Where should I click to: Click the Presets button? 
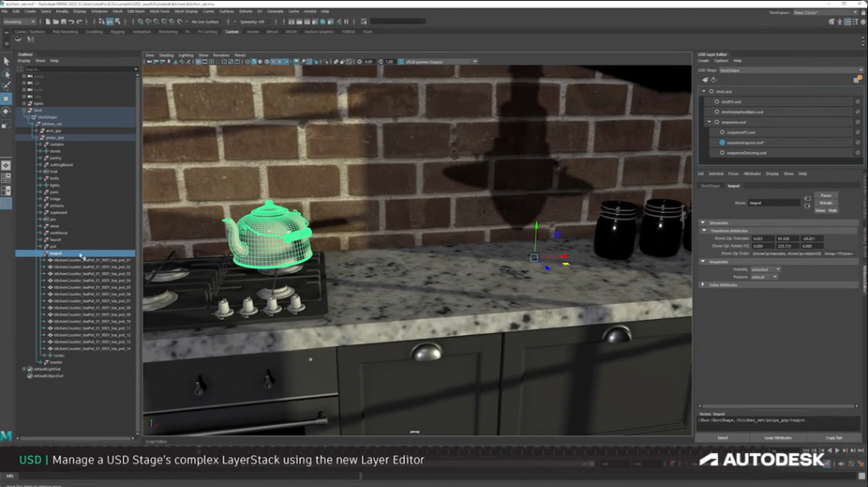click(826, 203)
